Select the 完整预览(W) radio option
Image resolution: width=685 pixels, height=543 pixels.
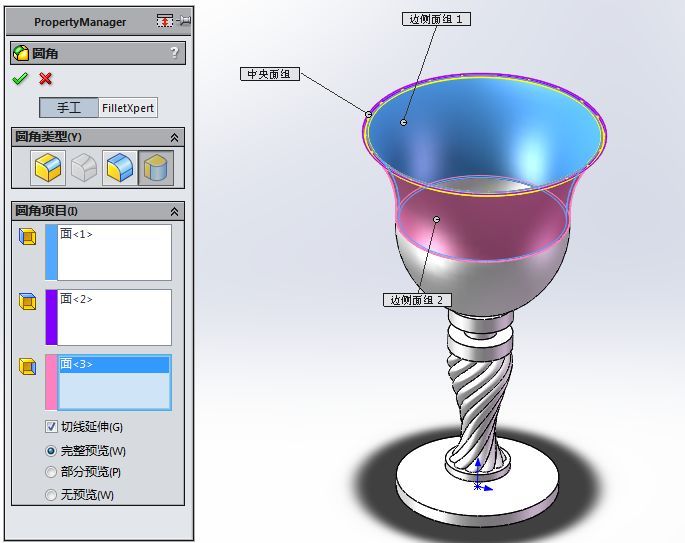51,450
